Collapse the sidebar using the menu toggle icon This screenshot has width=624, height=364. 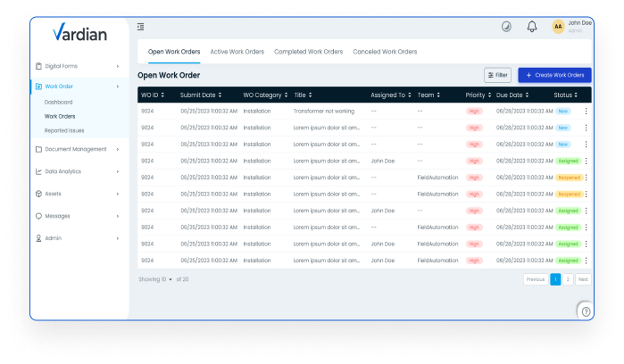point(140,27)
